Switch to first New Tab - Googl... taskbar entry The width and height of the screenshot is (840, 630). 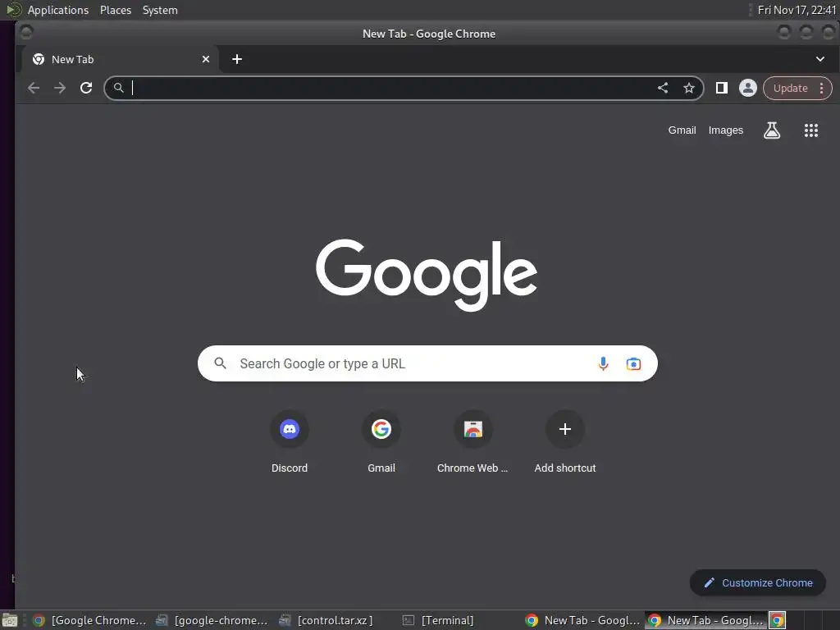(582, 620)
